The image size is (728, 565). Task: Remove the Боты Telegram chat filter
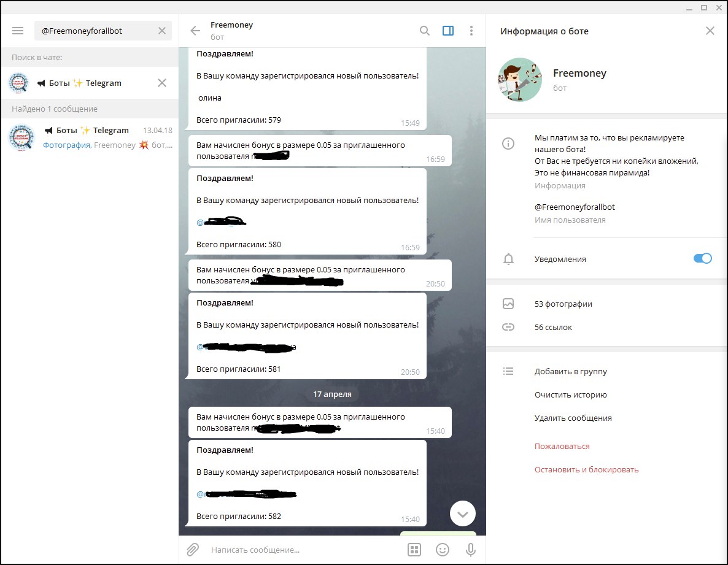point(162,83)
